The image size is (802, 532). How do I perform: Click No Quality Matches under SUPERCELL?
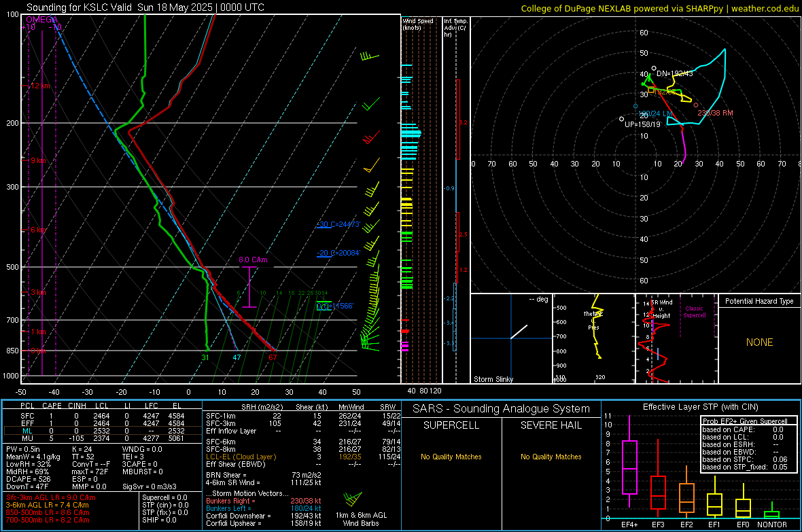pos(451,457)
